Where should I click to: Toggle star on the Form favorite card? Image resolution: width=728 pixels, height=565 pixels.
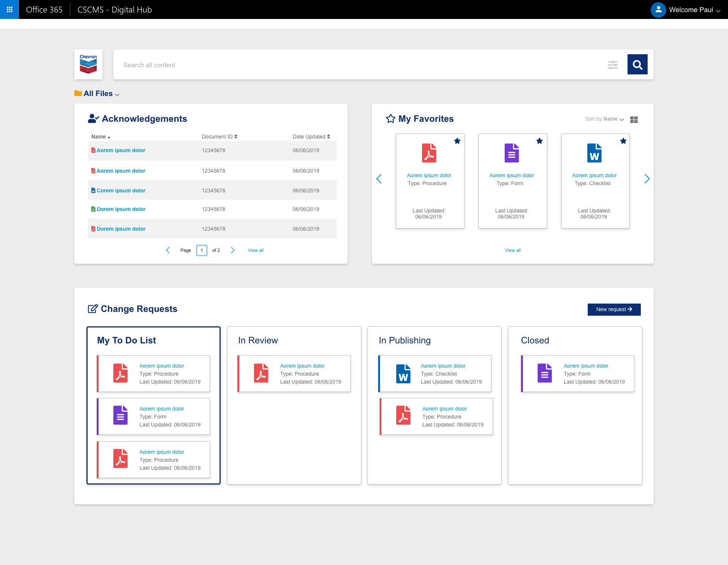click(x=539, y=141)
